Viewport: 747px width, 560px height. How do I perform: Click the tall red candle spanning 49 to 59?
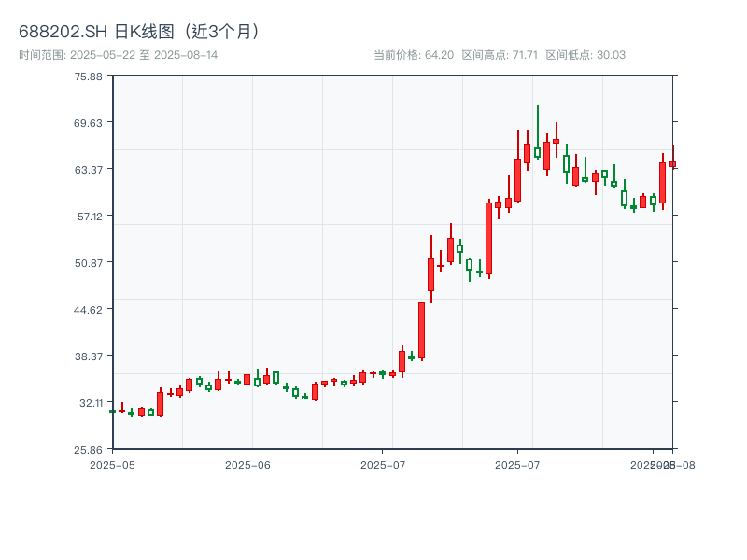point(488,238)
